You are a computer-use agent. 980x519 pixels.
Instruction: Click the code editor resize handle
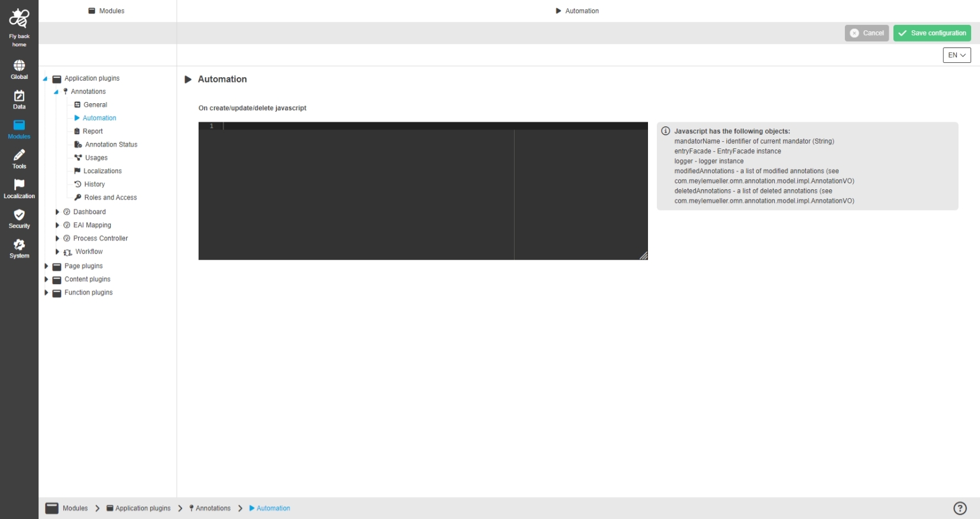(643, 256)
